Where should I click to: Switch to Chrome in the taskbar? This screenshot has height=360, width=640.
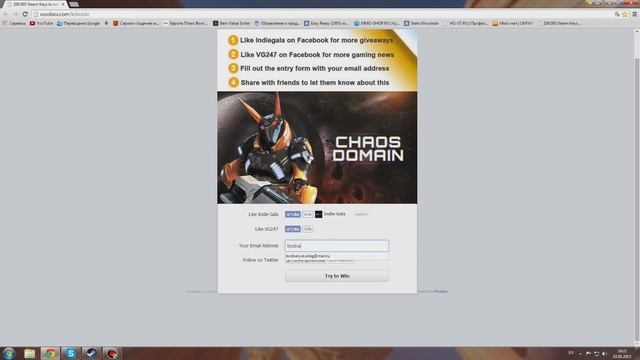pos(50,353)
